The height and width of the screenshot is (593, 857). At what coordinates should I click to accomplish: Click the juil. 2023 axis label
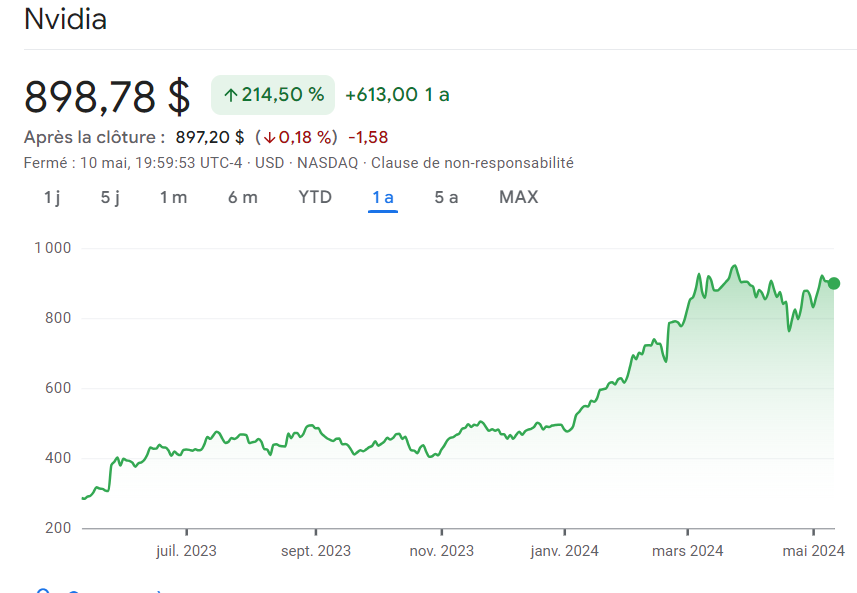coord(186,550)
